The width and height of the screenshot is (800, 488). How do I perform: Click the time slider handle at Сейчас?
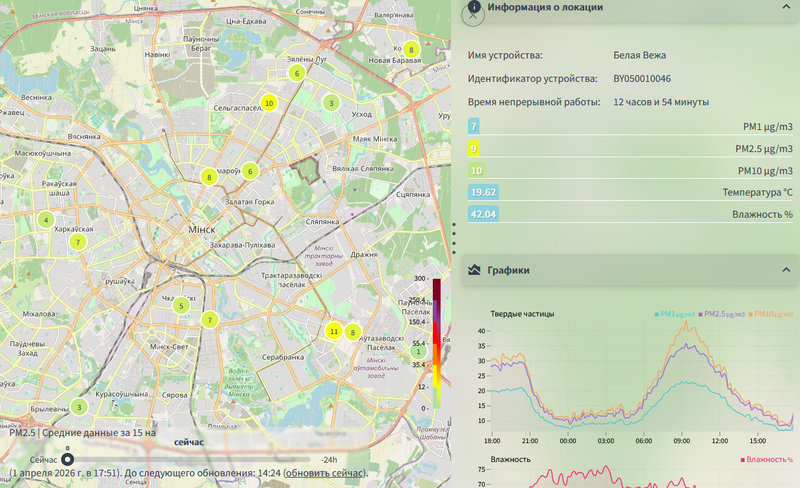coord(67,457)
